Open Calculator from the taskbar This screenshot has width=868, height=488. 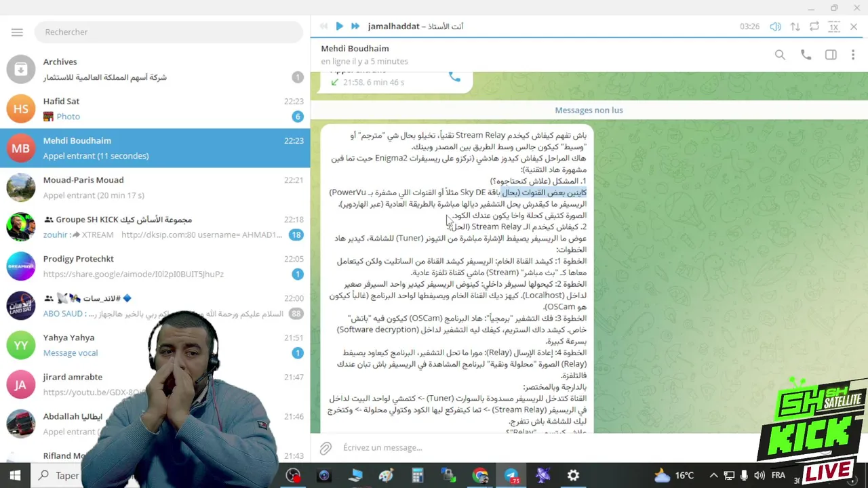click(x=417, y=476)
